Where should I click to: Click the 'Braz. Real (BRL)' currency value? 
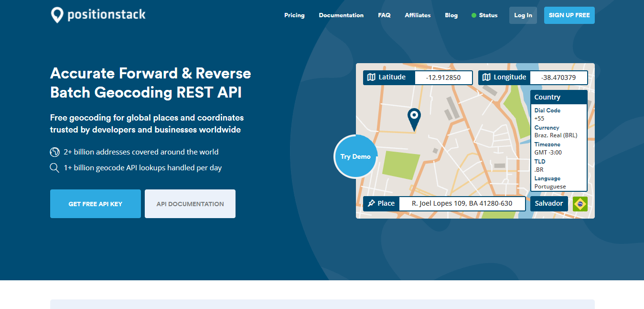click(x=556, y=135)
